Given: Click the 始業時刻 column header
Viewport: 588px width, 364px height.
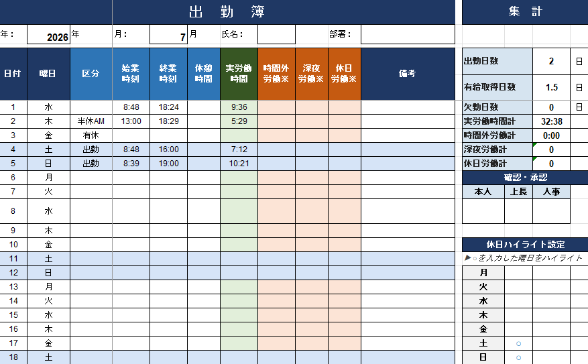Looking at the screenshot, I should (x=131, y=74).
